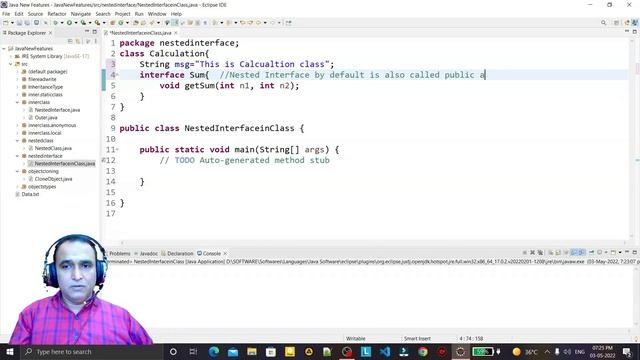
Task: Click the Pin Console icon
Action: click(591, 253)
